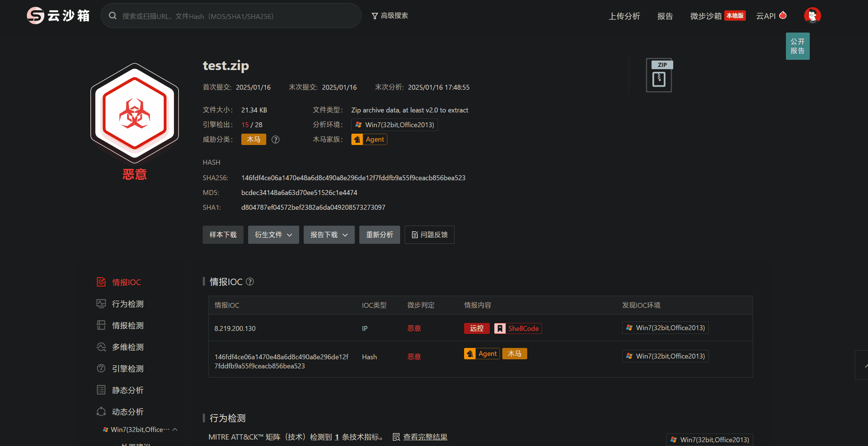Open the user avatar menu
868x446 pixels.
[x=812, y=16]
